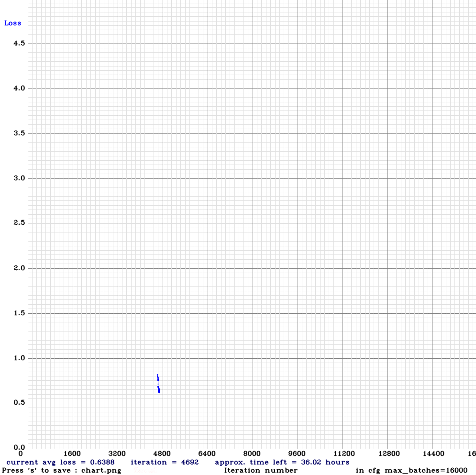Viewport: 476px width, 475px height.
Task: Select the 1.5 loss axis value
Action: point(19,313)
